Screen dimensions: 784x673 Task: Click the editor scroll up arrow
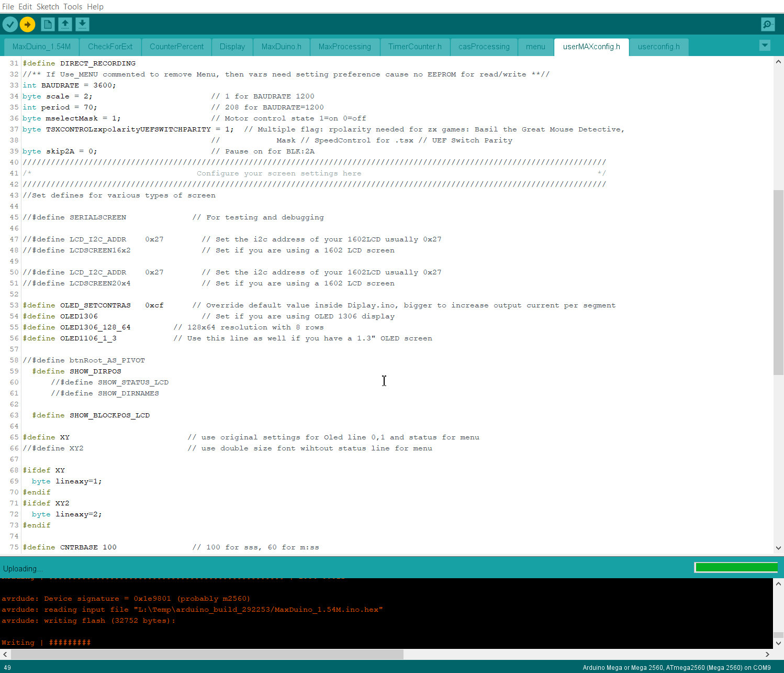pyautogui.click(x=778, y=62)
